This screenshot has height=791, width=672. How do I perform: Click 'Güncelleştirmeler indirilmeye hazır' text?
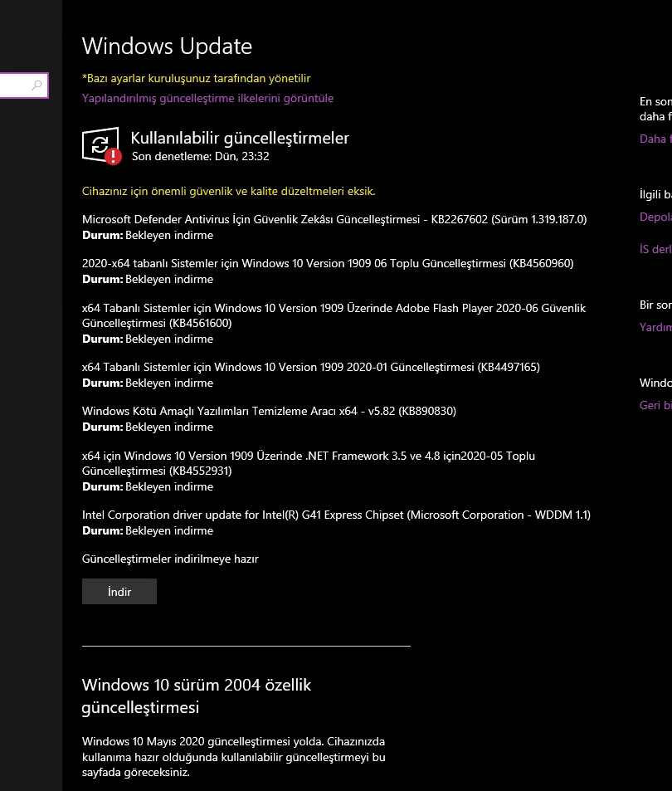click(x=170, y=559)
